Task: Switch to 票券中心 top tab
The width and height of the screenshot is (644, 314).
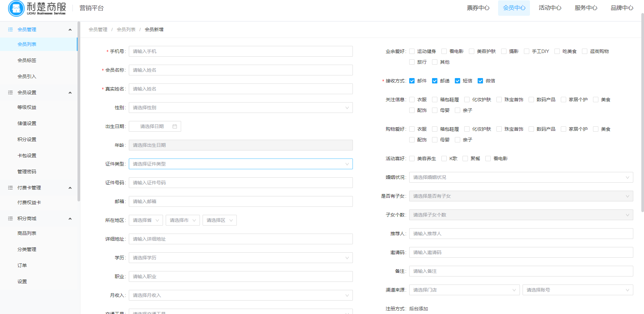Action: (x=478, y=8)
